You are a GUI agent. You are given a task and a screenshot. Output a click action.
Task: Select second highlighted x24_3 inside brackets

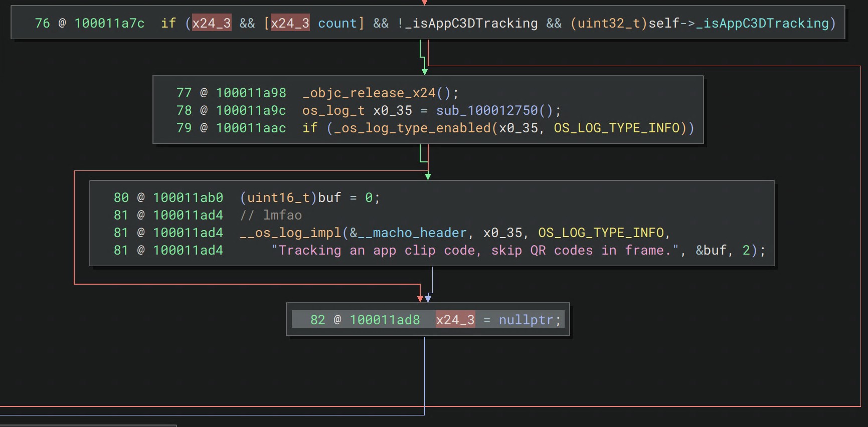(x=290, y=23)
